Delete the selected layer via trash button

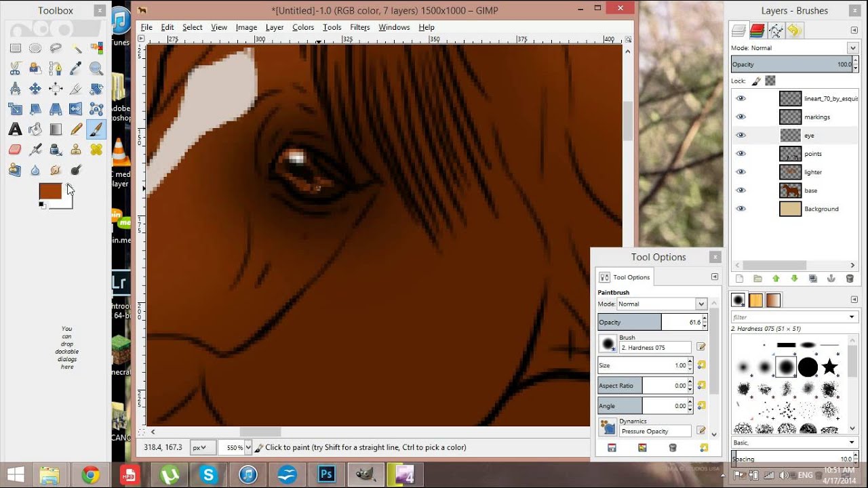[850, 279]
